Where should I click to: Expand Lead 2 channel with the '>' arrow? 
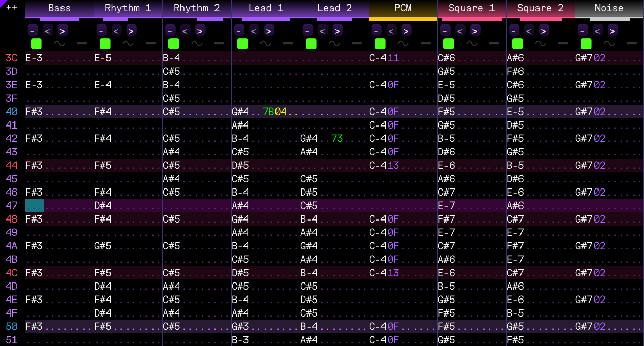point(338,30)
